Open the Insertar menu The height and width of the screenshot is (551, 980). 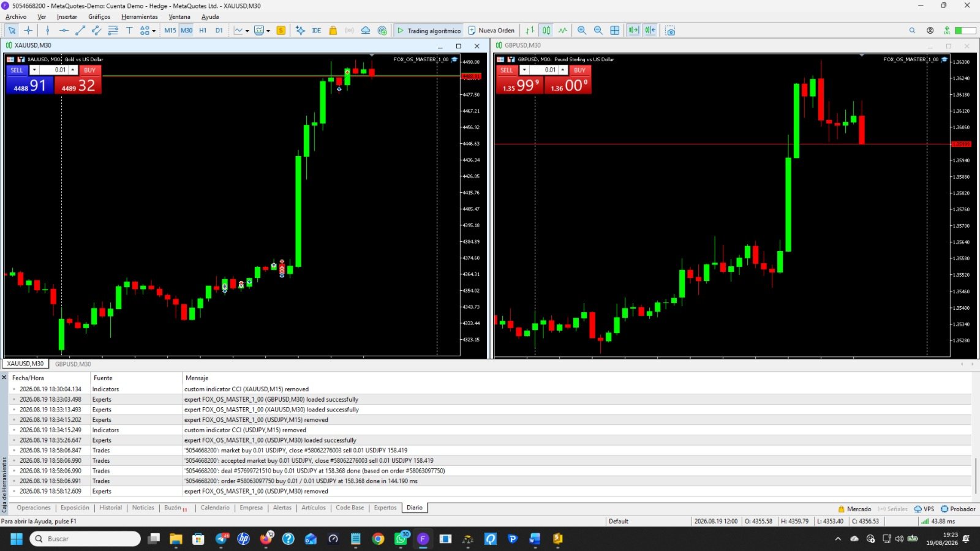[x=67, y=17]
